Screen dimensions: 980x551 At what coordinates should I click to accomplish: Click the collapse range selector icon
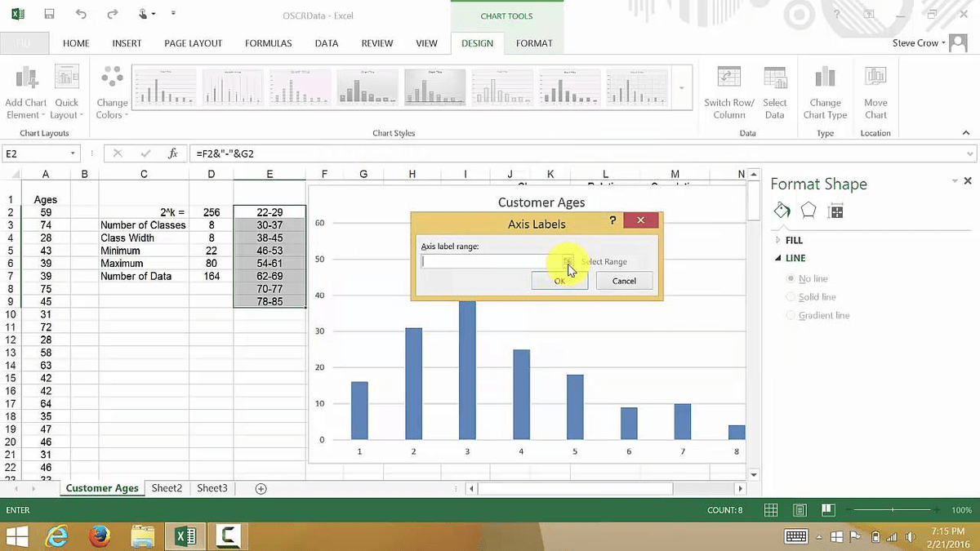(x=567, y=261)
